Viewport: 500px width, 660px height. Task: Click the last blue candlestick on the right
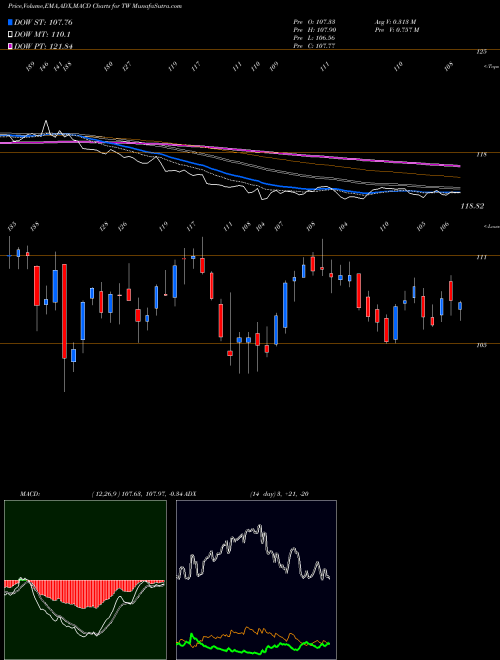460,306
